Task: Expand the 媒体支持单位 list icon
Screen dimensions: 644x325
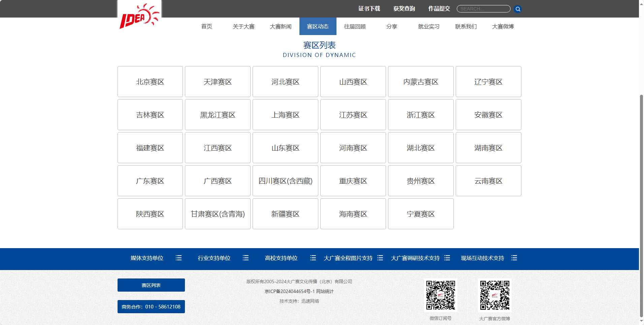Action: [179, 258]
